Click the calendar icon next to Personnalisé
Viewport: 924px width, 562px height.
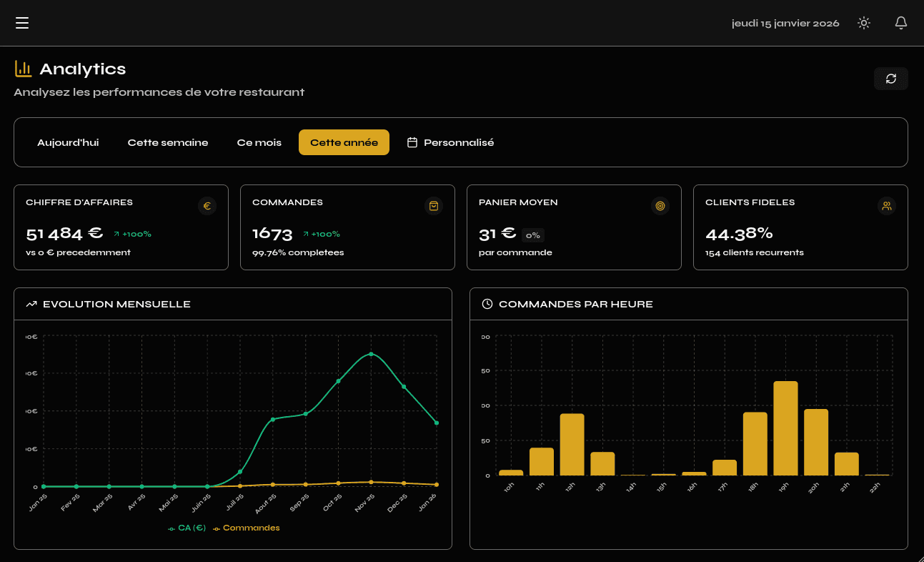point(412,142)
